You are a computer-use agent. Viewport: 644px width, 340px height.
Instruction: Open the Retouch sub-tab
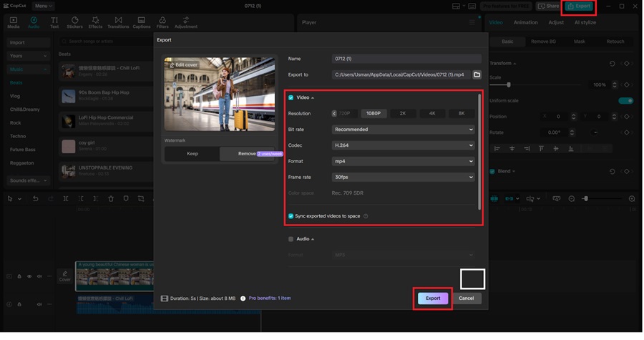[615, 42]
